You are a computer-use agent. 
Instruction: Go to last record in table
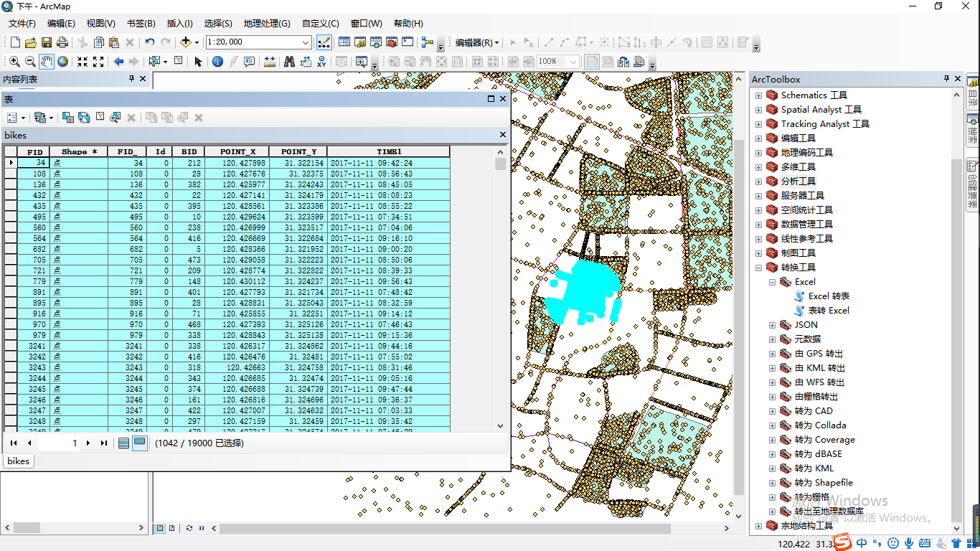click(104, 443)
